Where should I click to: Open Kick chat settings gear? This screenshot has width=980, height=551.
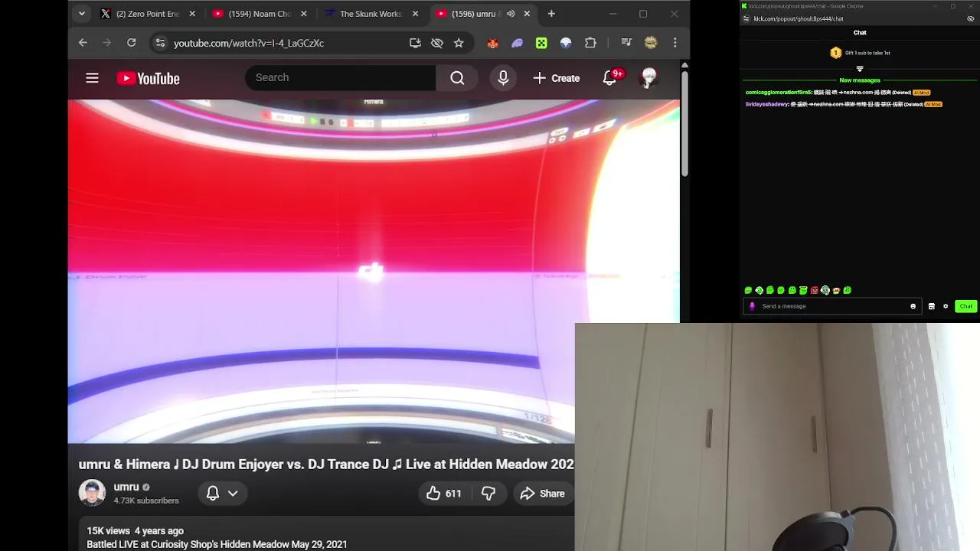click(946, 306)
